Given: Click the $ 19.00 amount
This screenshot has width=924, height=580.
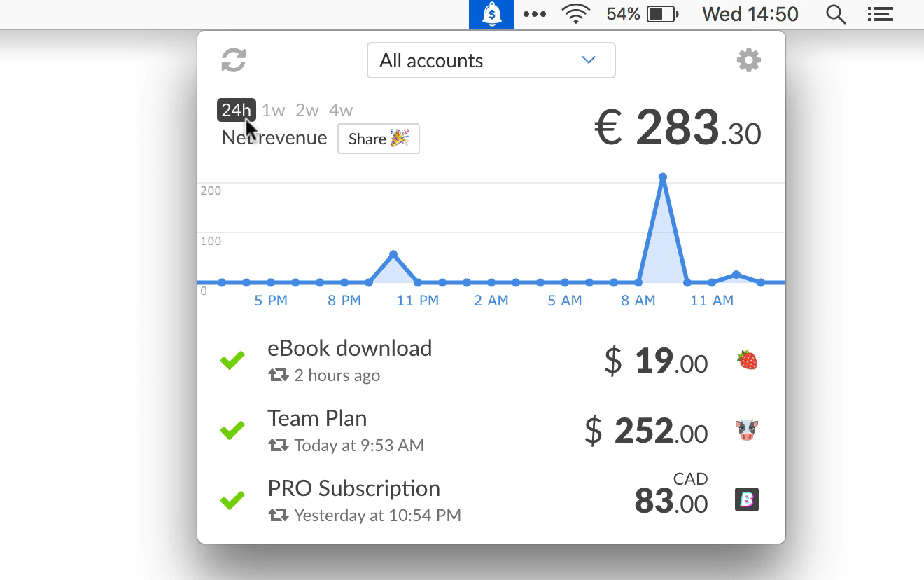Looking at the screenshot, I should point(656,361).
